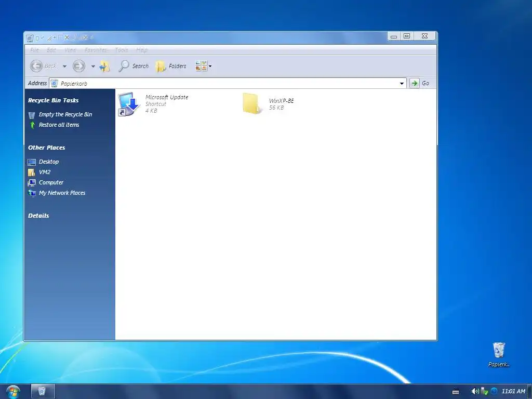Click the window title bar recycle bin icon
The width and height of the screenshot is (532, 399).
click(x=30, y=38)
